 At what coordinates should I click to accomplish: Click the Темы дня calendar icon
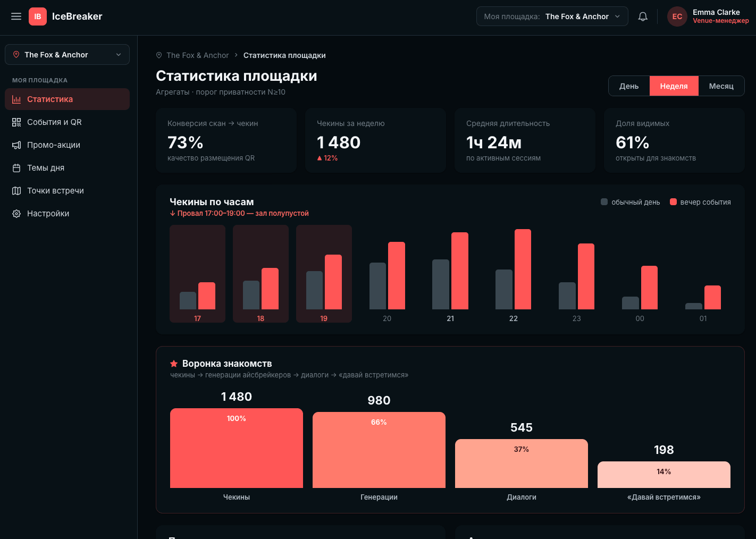click(16, 168)
